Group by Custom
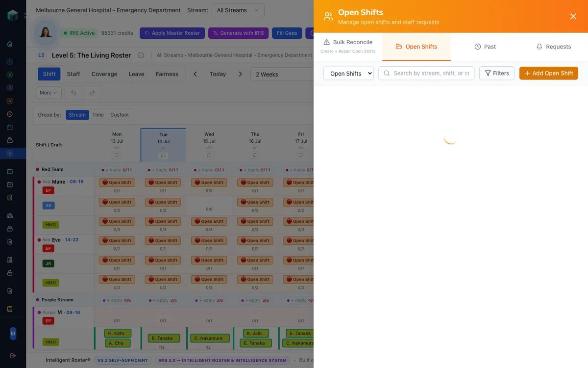 119,115
